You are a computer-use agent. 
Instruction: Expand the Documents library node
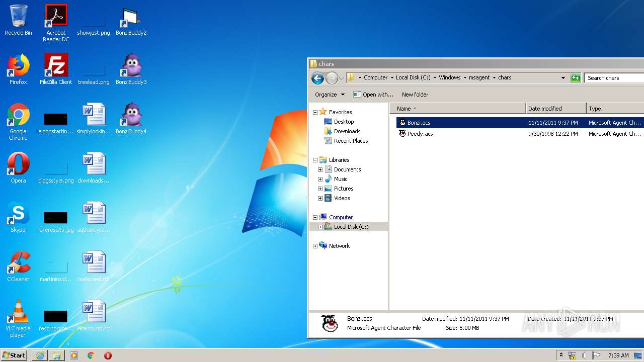pyautogui.click(x=320, y=169)
